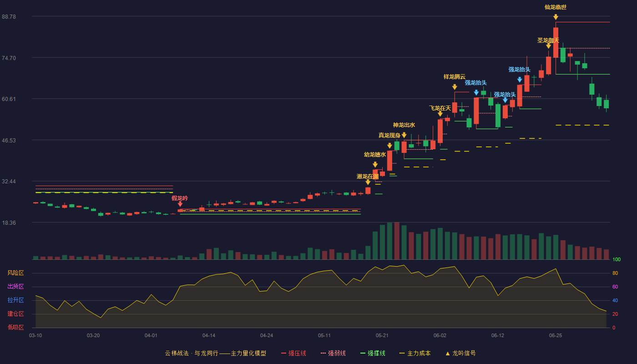Click the blue 40 indicator scale value
This screenshot has height=364, width=637.
[x=615, y=300]
